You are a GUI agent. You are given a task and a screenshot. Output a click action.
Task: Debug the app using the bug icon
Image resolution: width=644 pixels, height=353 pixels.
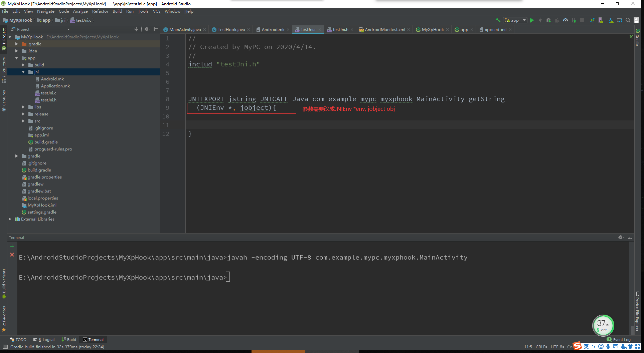[x=548, y=20]
